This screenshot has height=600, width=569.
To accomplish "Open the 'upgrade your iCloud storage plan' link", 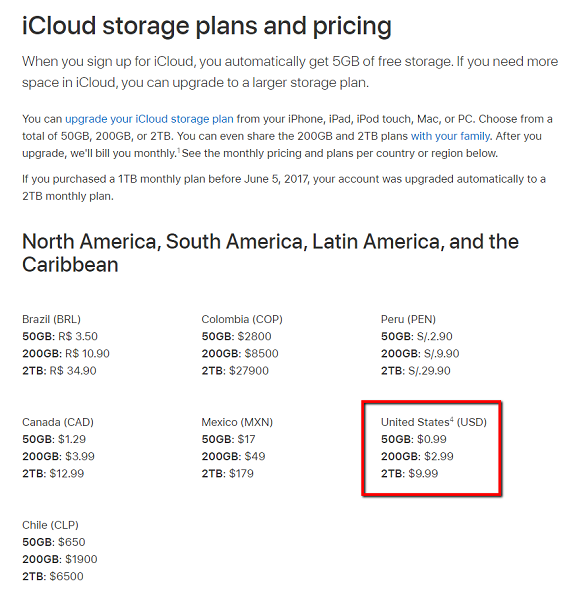I will coord(149,119).
